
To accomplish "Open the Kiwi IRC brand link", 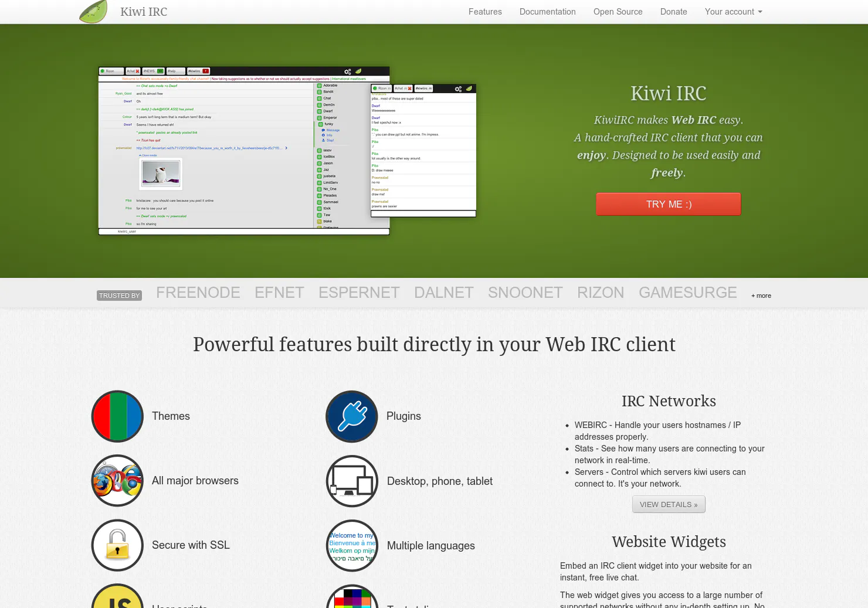I will pyautogui.click(x=144, y=12).
